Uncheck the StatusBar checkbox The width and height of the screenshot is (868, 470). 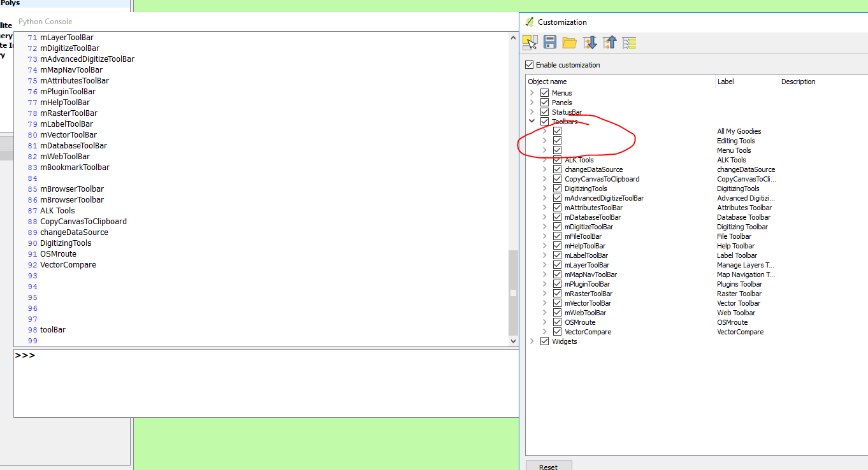[544, 112]
